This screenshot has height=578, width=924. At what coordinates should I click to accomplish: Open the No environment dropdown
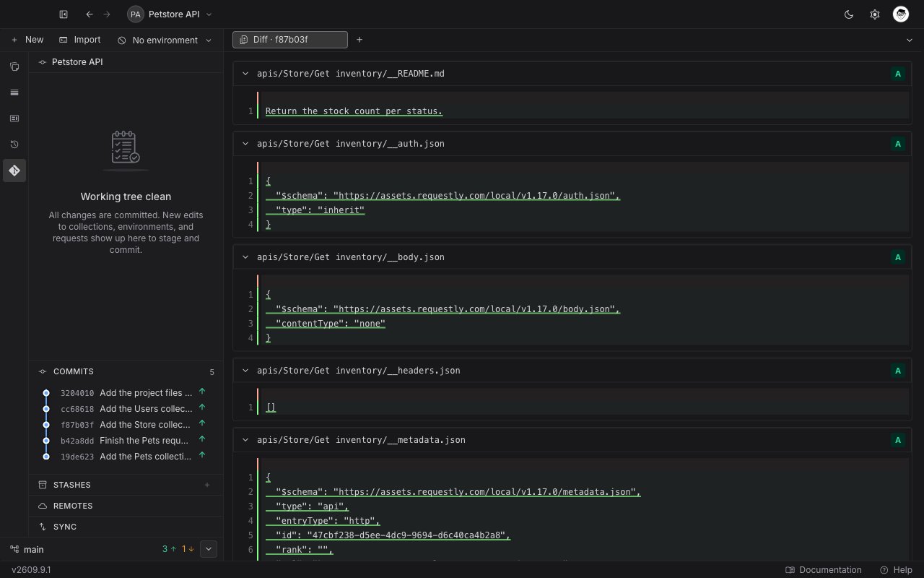[x=165, y=40]
